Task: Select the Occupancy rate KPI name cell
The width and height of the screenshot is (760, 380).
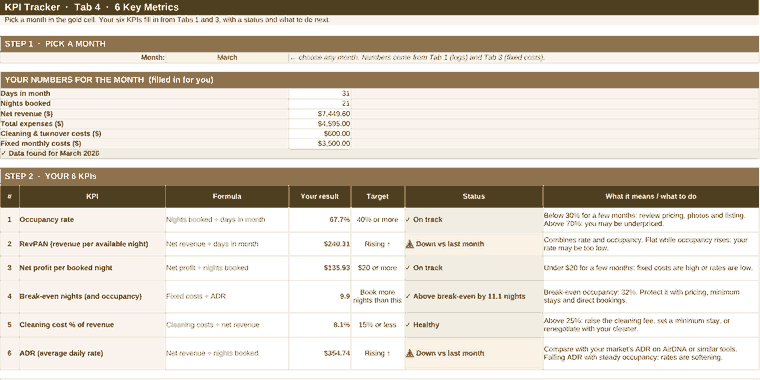Action: point(92,220)
